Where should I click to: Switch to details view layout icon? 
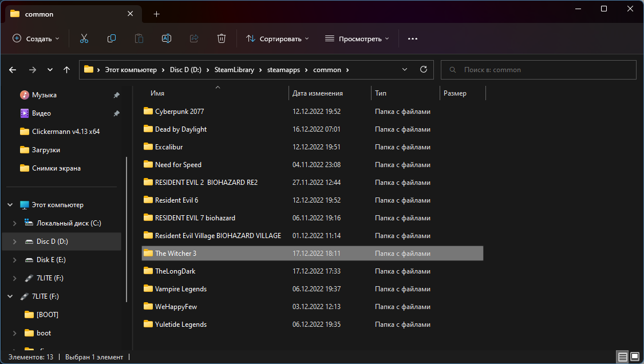pos(623,357)
